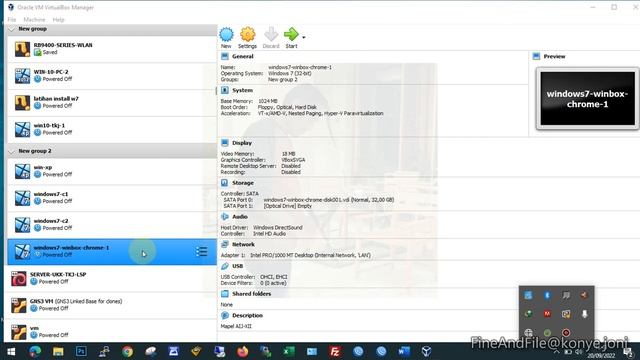The width and height of the screenshot is (640, 360).
Task: Click the Recording Disabled value
Action: [291, 172]
